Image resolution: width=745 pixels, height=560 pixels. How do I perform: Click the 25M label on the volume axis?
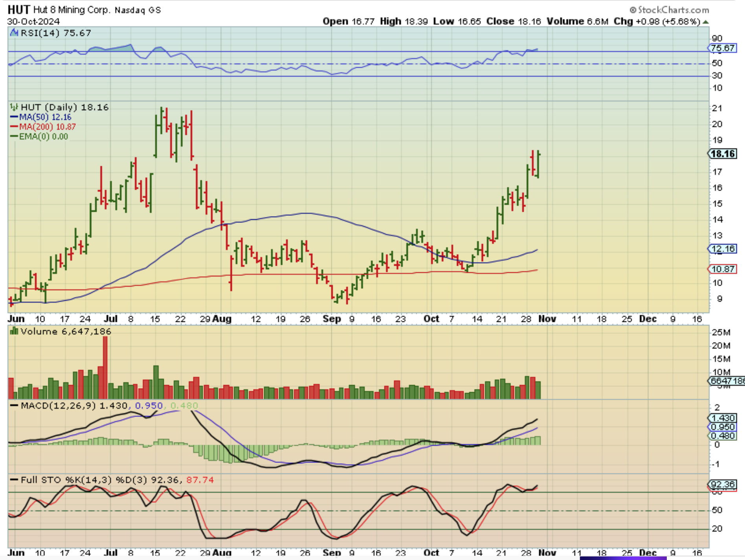721,332
